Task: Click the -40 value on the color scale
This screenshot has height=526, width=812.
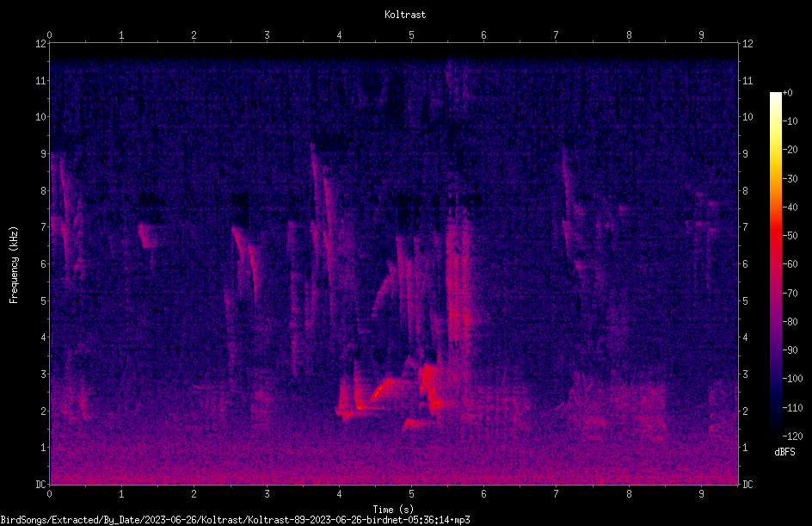Action: (x=790, y=207)
